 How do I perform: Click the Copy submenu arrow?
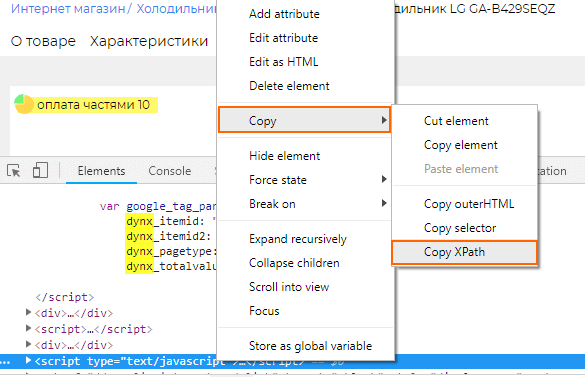tap(384, 120)
